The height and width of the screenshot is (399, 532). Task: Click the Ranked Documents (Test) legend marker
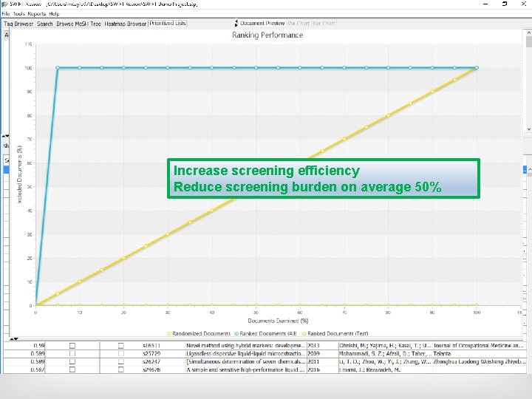(304, 333)
